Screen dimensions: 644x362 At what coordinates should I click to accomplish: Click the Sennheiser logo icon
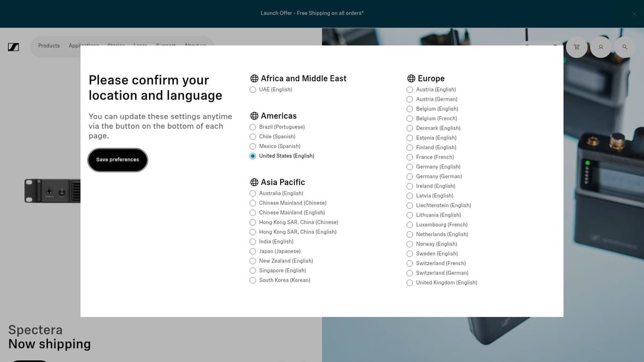pyautogui.click(x=14, y=47)
